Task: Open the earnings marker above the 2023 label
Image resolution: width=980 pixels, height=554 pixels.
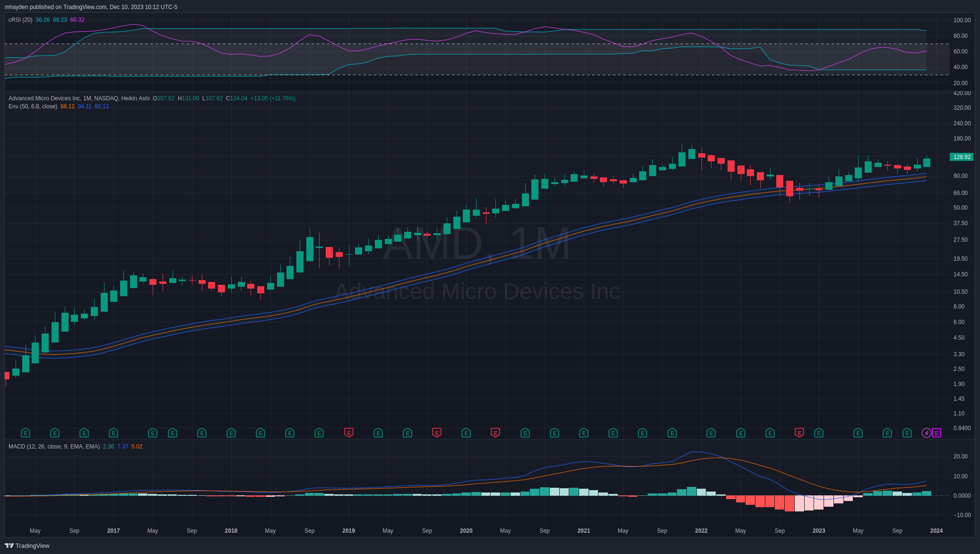Action: tap(819, 433)
